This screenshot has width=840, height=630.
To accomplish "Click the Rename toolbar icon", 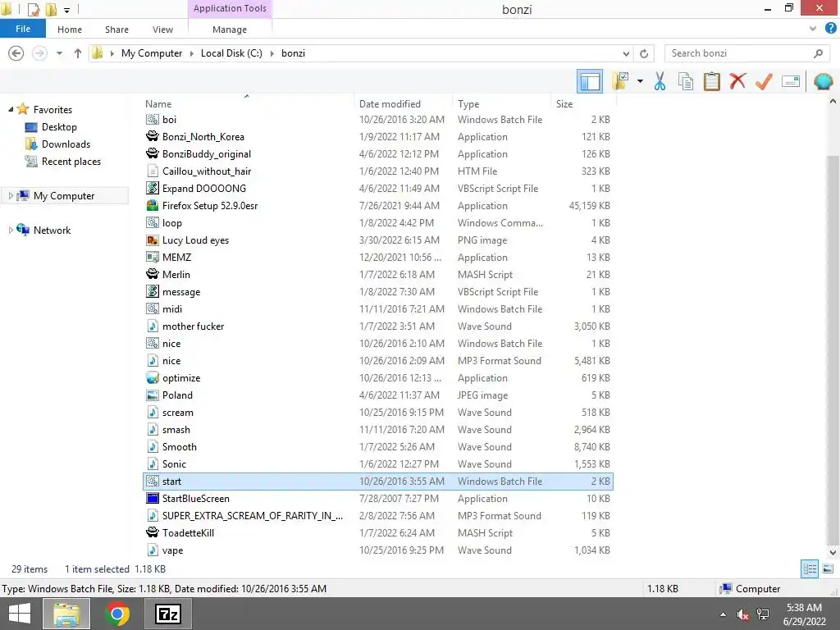I will click(x=791, y=81).
